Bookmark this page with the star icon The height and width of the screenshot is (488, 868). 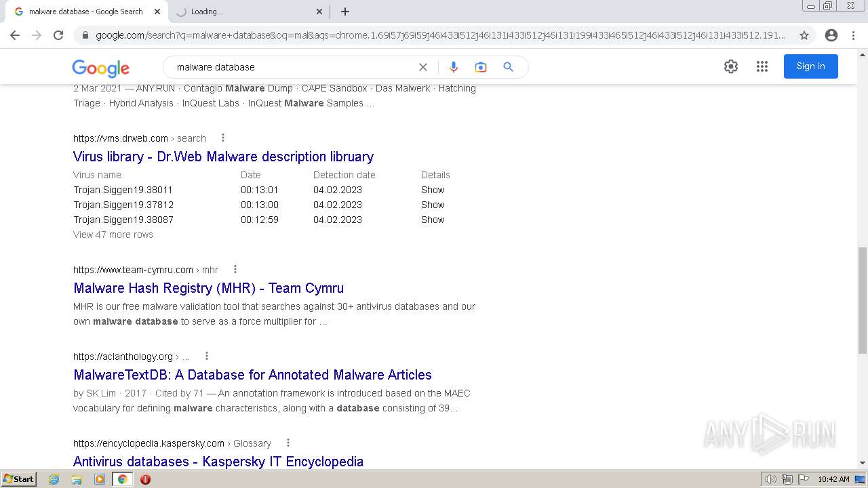tap(804, 35)
